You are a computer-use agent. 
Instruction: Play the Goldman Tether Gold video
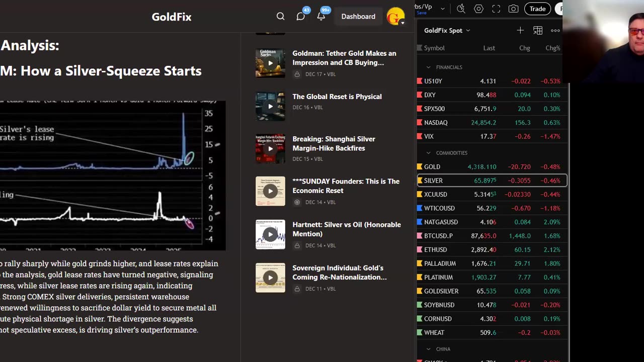tap(270, 63)
